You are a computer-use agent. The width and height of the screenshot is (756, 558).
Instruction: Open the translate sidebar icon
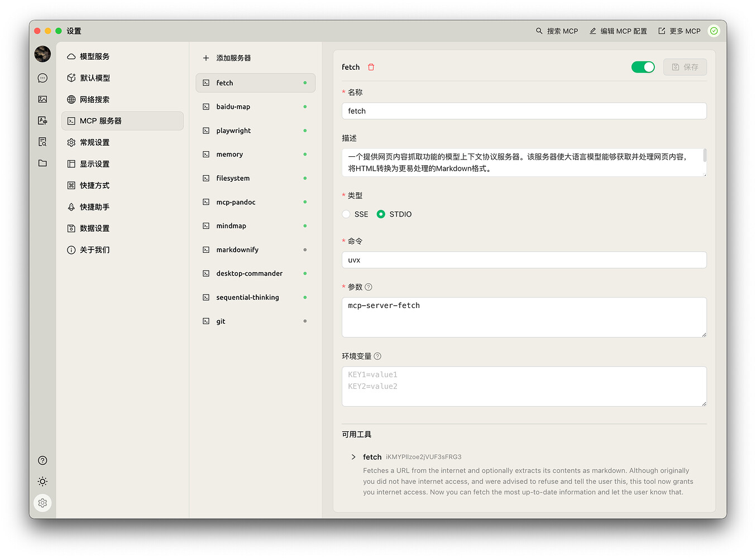(x=42, y=121)
